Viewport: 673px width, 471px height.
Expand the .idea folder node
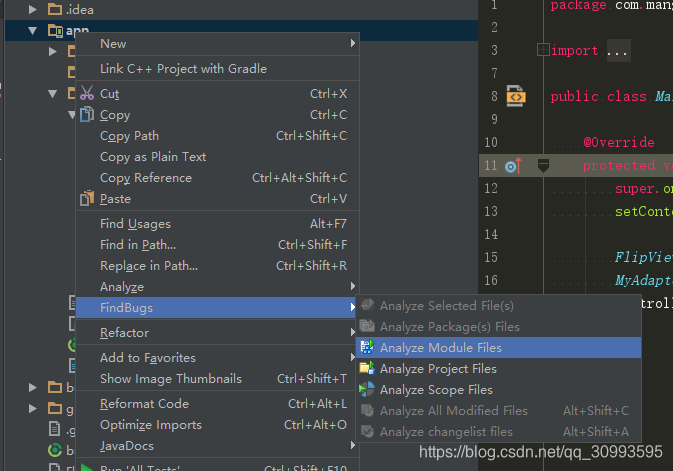point(33,9)
